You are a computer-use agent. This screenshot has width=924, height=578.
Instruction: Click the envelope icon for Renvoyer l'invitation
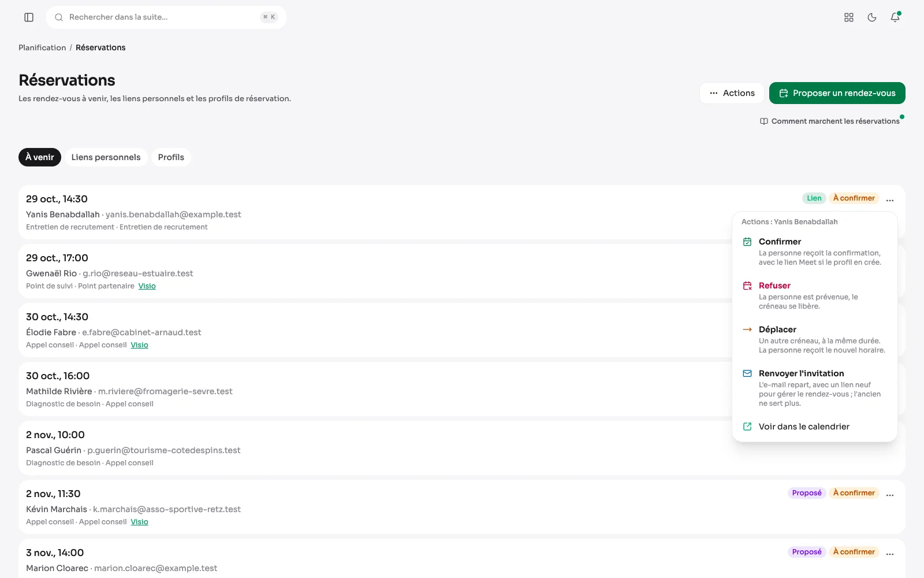tap(747, 373)
